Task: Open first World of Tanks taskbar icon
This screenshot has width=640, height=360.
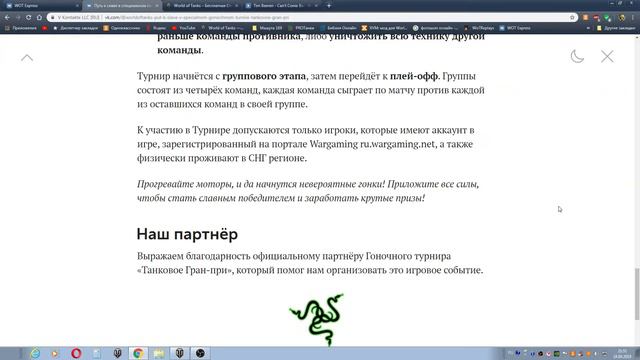Action: [x=118, y=353]
